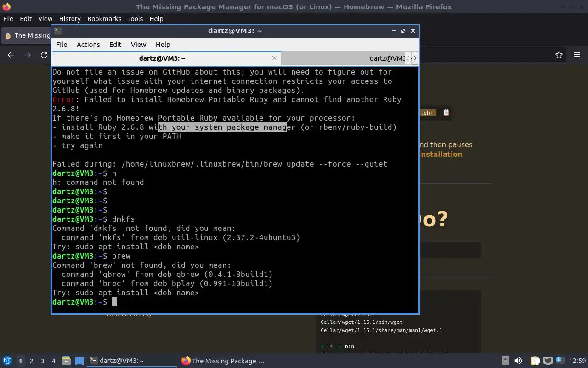Click 'make it first in your PATH' line

pyautogui.click(x=117, y=136)
